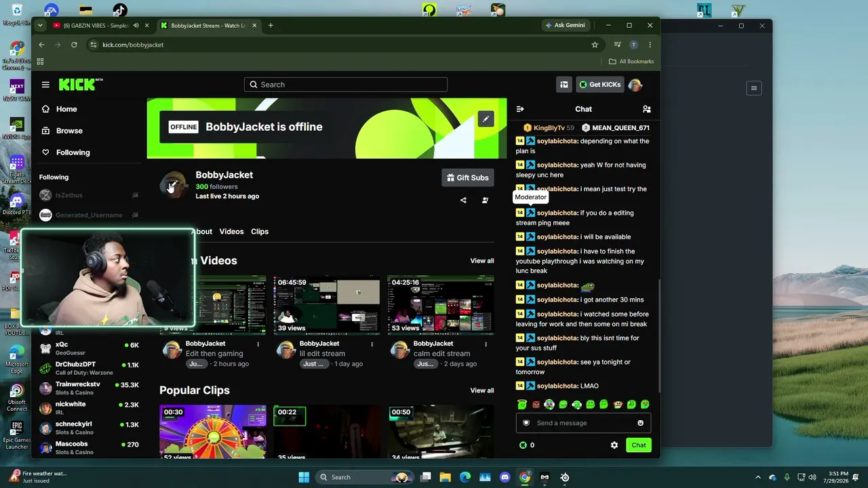The image size is (868, 488).
Task: Open the All Bookmarks folder
Action: (631, 62)
